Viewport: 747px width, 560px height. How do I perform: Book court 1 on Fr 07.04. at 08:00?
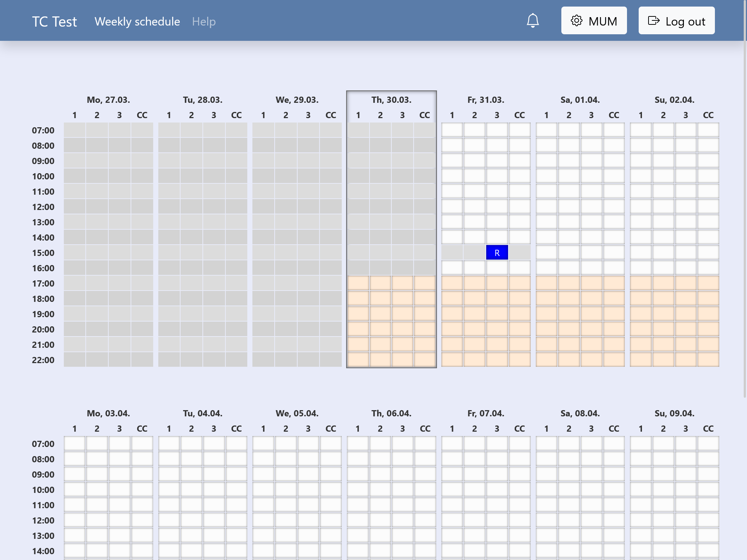coord(452,459)
